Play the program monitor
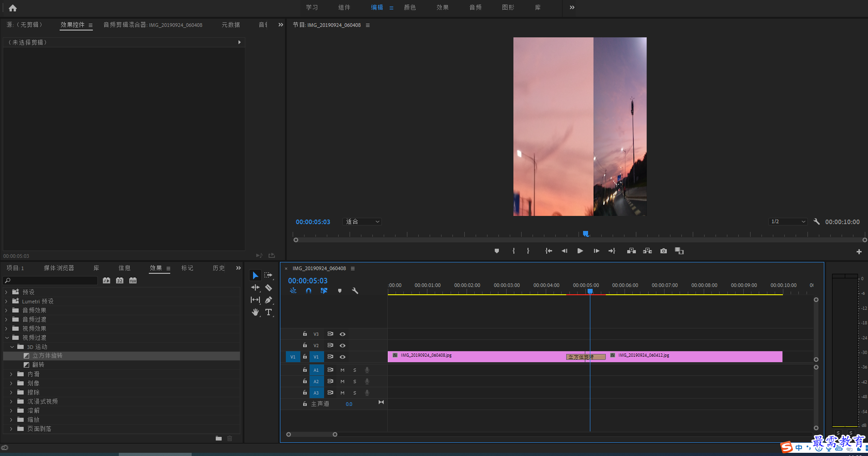Image resolution: width=868 pixels, height=456 pixels. click(x=580, y=251)
